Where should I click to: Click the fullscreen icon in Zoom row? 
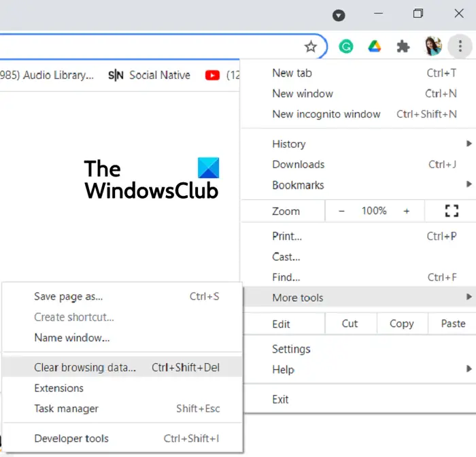pos(452,211)
